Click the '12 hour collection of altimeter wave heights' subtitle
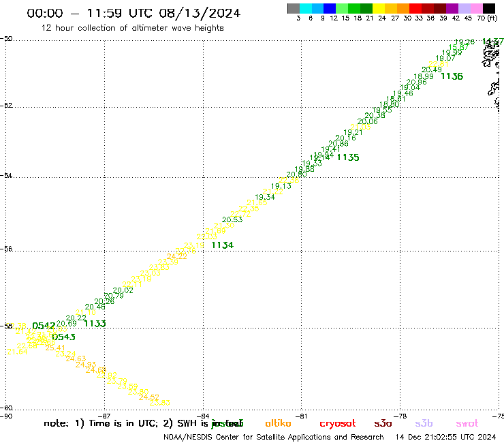 pos(132,28)
